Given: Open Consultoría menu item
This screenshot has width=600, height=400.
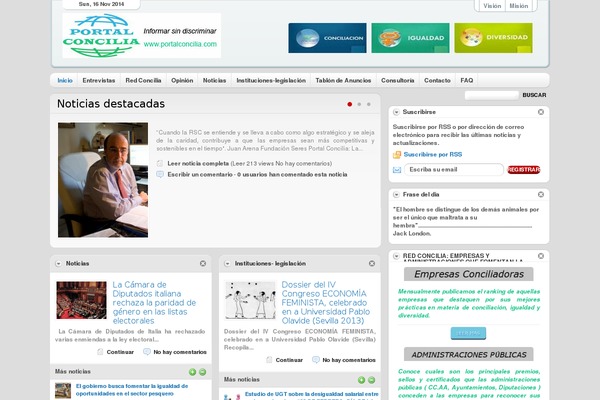Looking at the screenshot, I should pyautogui.click(x=398, y=80).
